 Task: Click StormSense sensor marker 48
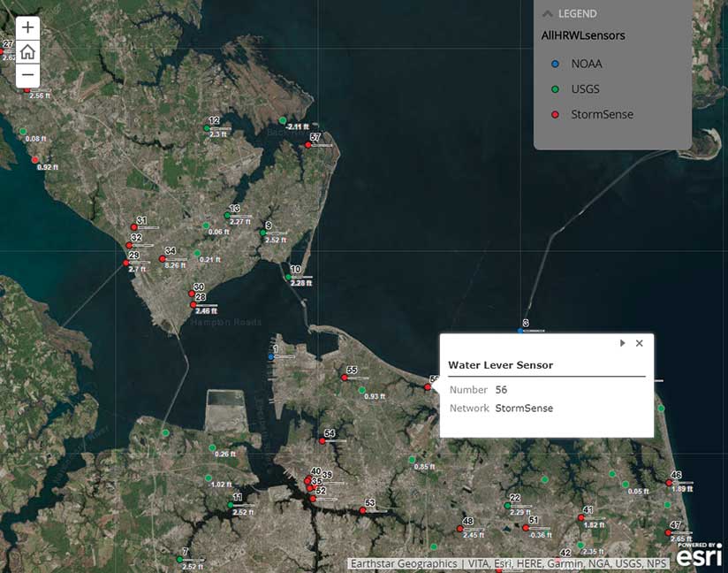click(459, 529)
